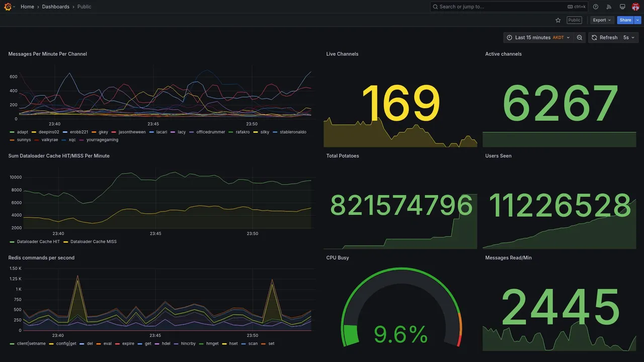Click the 11226528 users seen value
644x362 pixels.
click(x=560, y=206)
